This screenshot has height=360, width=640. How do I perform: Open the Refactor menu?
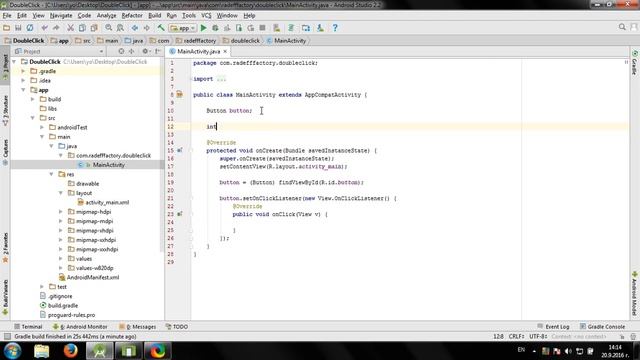coord(132,16)
